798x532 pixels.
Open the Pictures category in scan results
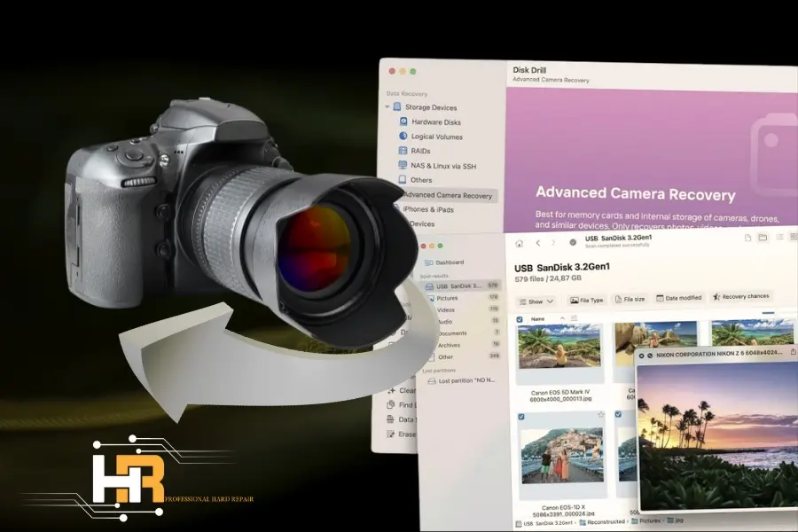tap(447, 298)
